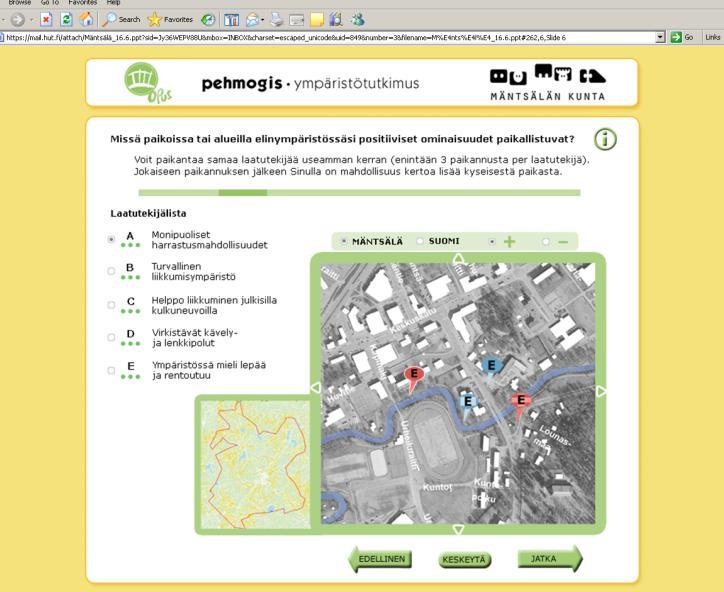Select option A Monipuoliset harrastusmahdollisuudet

click(x=111, y=239)
